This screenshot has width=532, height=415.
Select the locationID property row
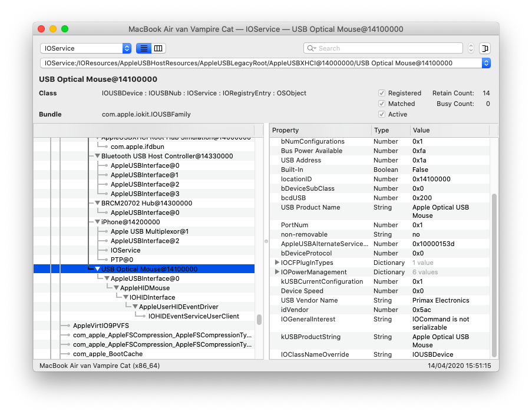pos(380,179)
